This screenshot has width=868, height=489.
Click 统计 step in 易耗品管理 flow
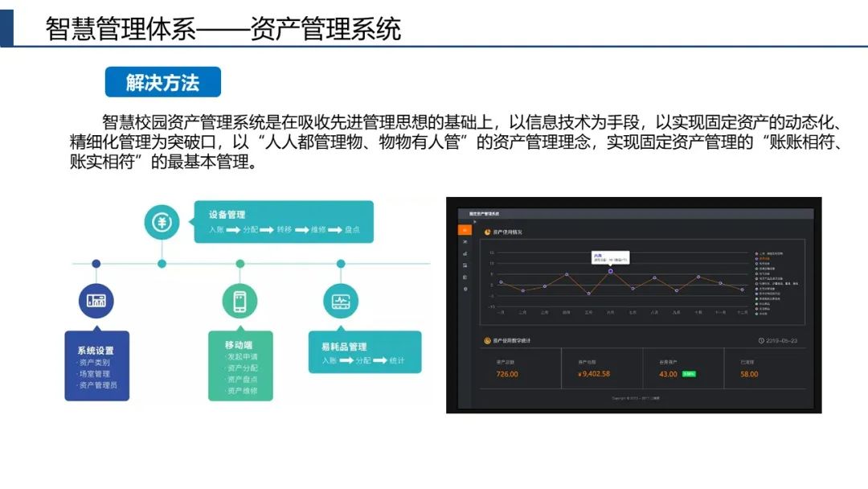397,360
